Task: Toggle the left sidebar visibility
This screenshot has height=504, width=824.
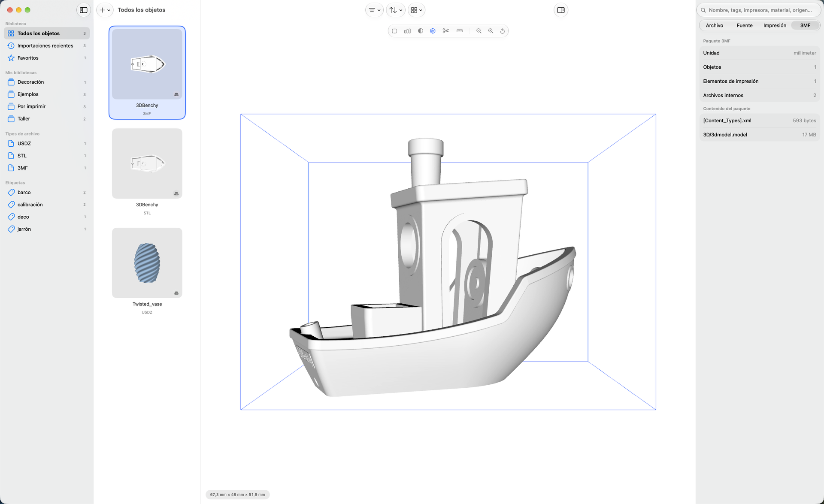Action: tap(84, 10)
